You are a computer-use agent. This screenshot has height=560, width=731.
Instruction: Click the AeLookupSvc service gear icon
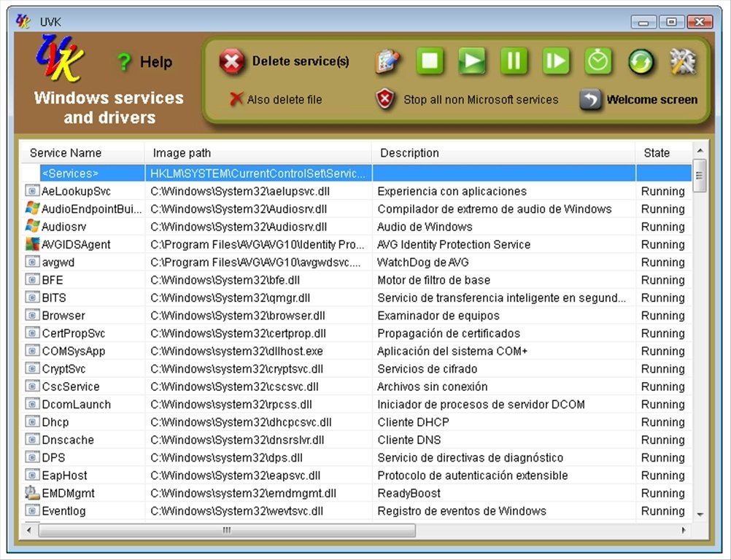(31, 190)
